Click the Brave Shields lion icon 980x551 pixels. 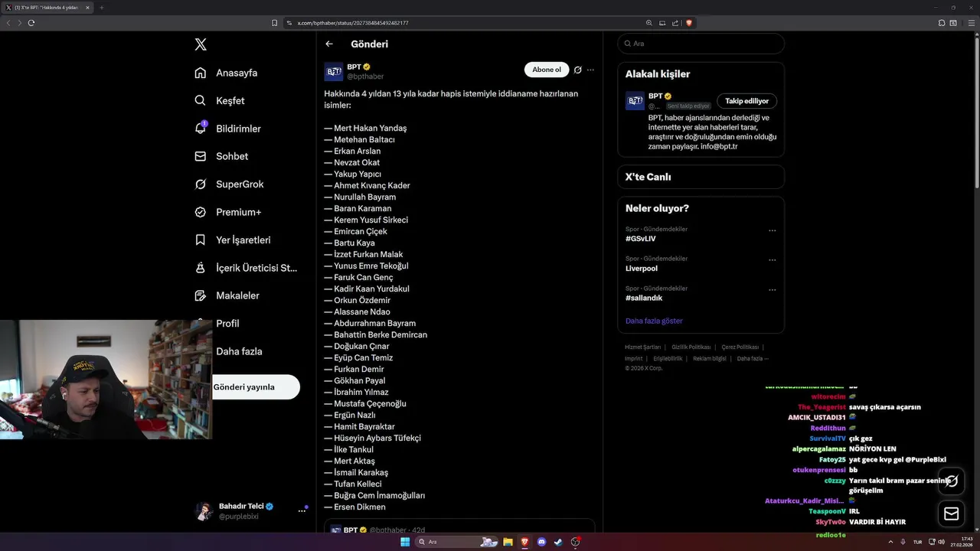click(689, 23)
